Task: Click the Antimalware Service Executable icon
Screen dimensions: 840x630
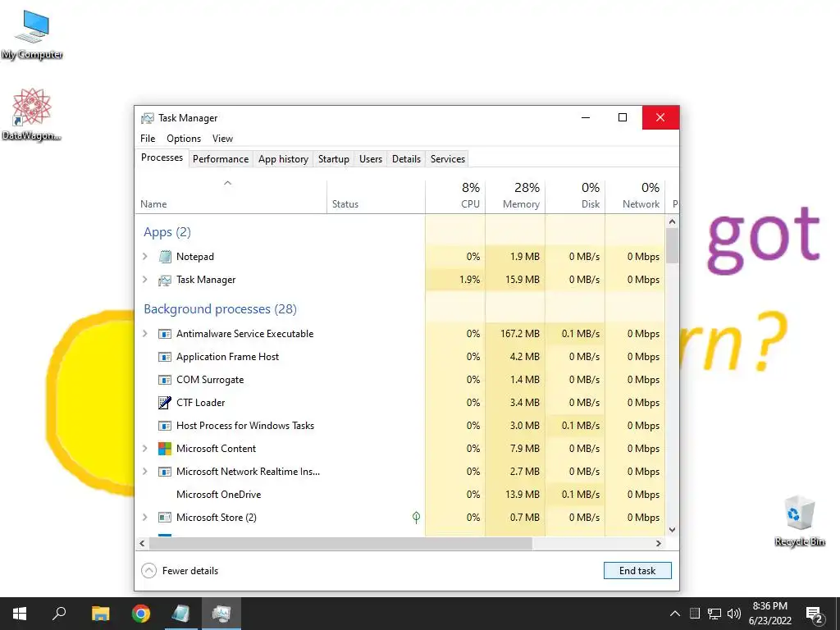Action: point(165,334)
